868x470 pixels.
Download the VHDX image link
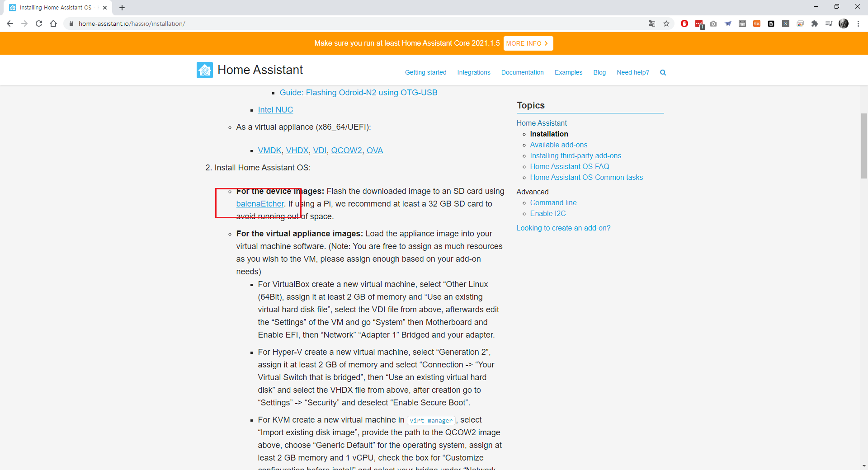pyautogui.click(x=297, y=150)
